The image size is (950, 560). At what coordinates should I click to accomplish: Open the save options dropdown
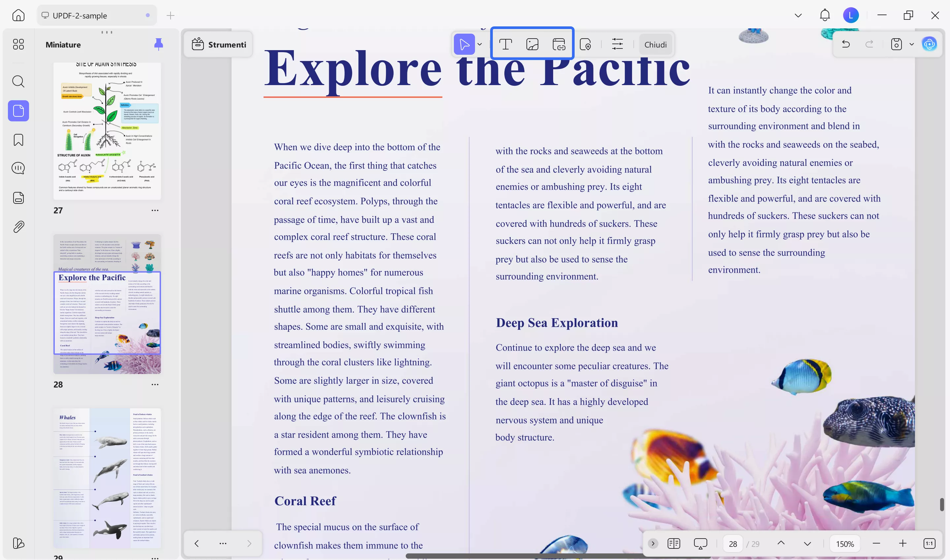point(911,44)
